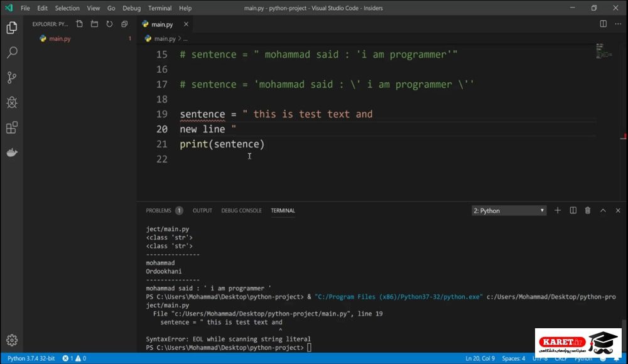
Task: Refresh the Explorer file list
Action: (x=109, y=24)
